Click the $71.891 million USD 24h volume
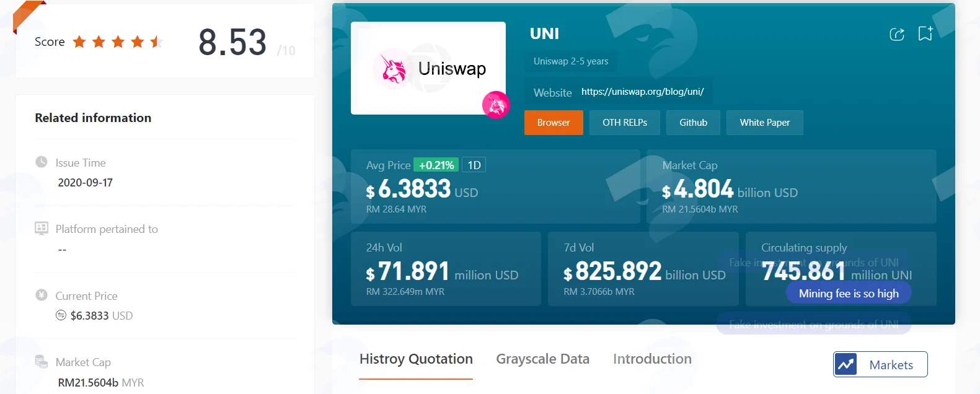Viewport: 980px width, 394px height. [x=442, y=271]
